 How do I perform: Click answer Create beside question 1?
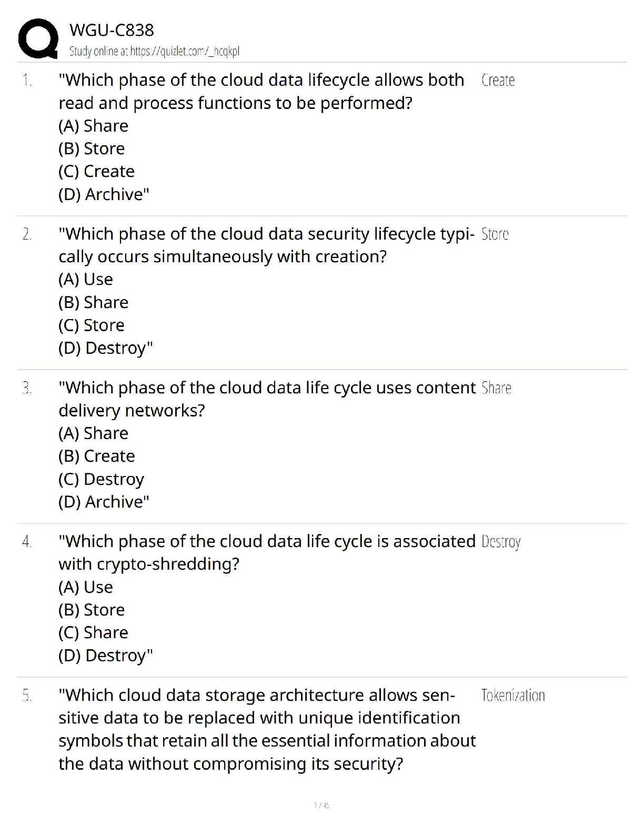(x=498, y=81)
